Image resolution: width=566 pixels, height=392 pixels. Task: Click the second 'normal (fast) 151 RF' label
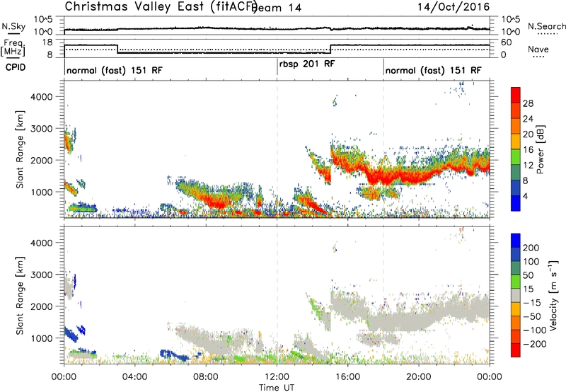[x=433, y=70]
